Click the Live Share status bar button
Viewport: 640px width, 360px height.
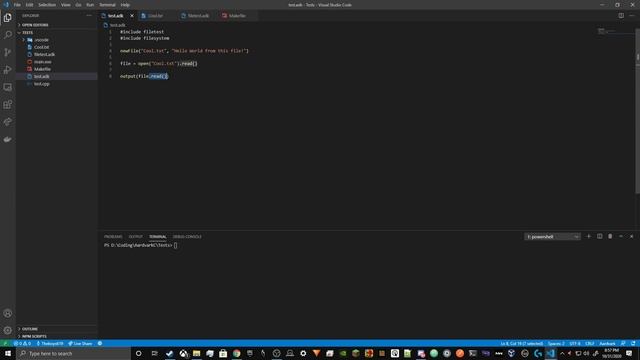(x=80, y=344)
